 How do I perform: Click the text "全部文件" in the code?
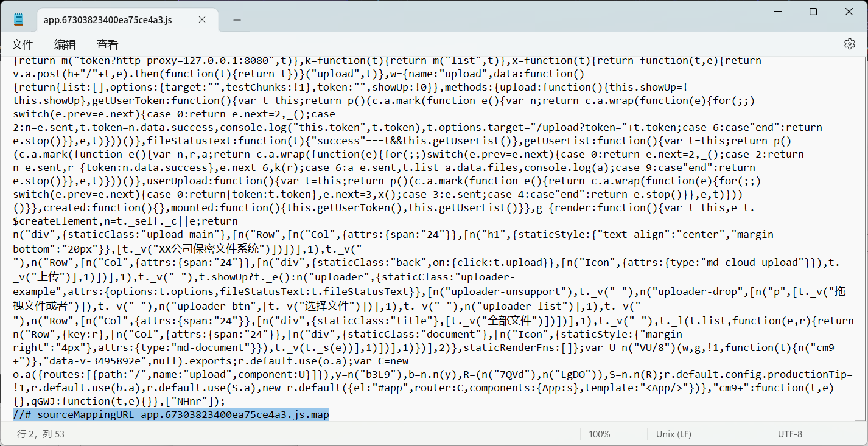click(509, 320)
